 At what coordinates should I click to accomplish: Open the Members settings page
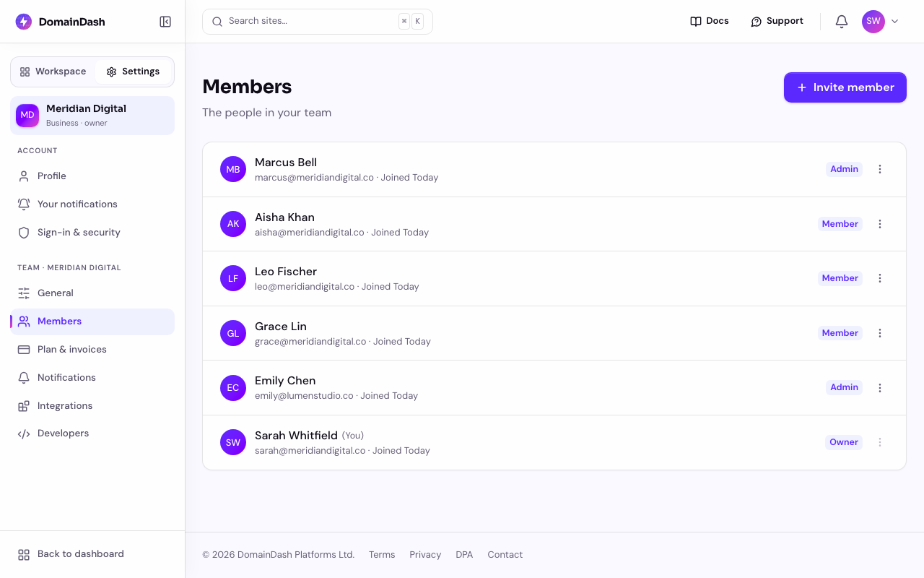[x=92, y=322]
